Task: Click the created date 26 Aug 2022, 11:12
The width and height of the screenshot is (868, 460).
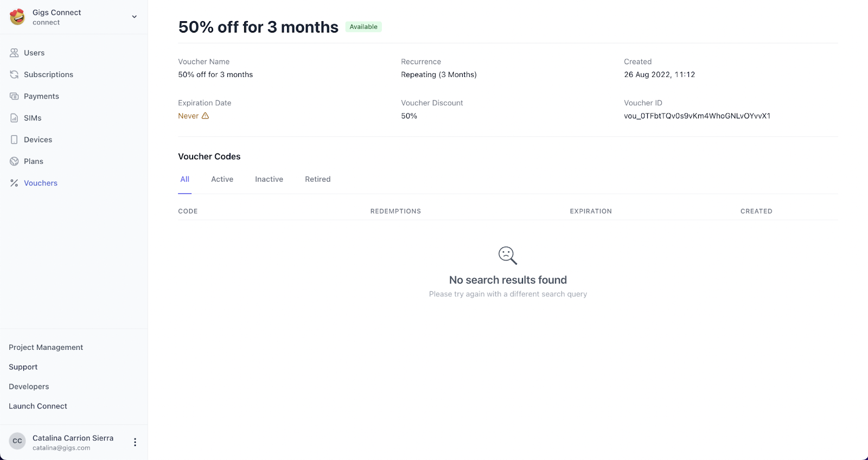Action: point(660,74)
